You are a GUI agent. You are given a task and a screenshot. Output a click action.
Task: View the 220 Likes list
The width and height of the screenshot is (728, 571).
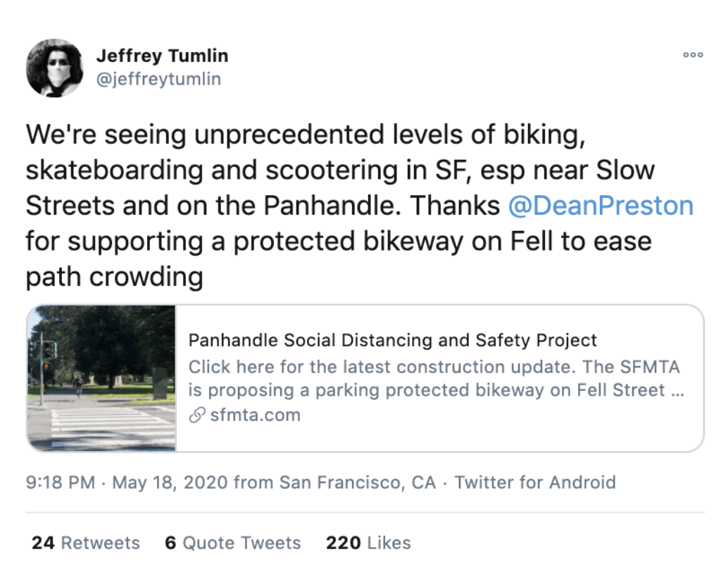368,543
